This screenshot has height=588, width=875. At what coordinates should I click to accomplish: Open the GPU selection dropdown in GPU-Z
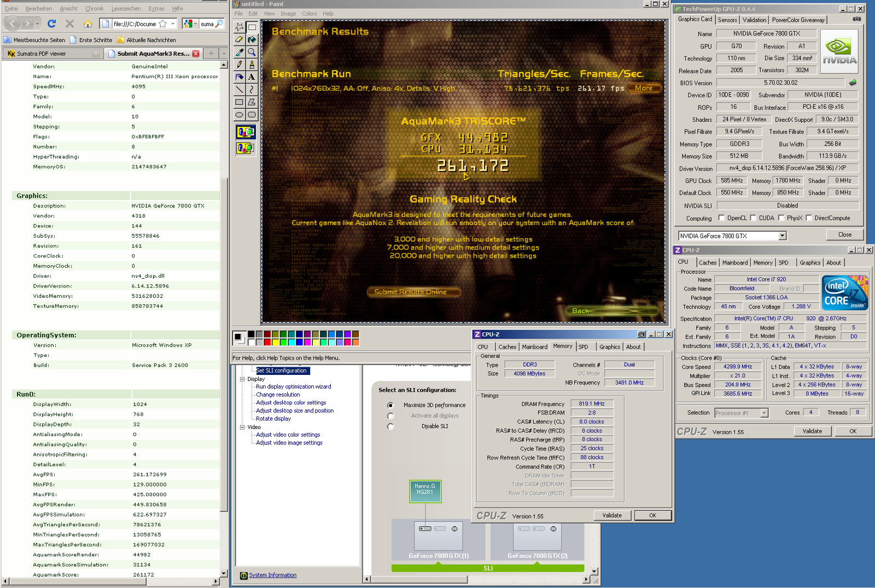pyautogui.click(x=782, y=236)
